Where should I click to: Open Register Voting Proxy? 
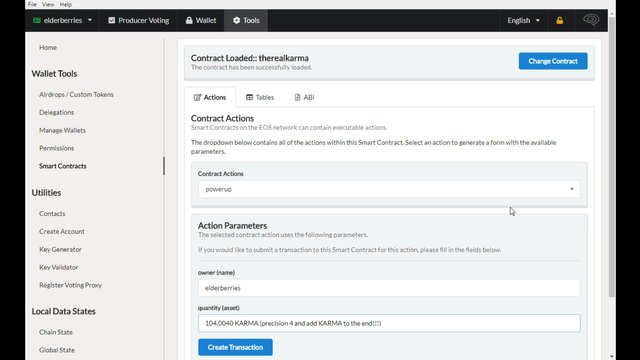70,285
